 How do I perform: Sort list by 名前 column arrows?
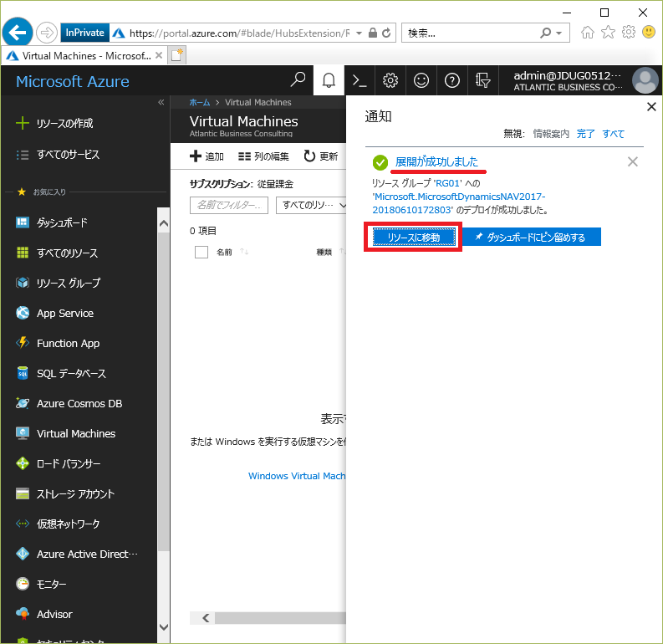tap(244, 252)
